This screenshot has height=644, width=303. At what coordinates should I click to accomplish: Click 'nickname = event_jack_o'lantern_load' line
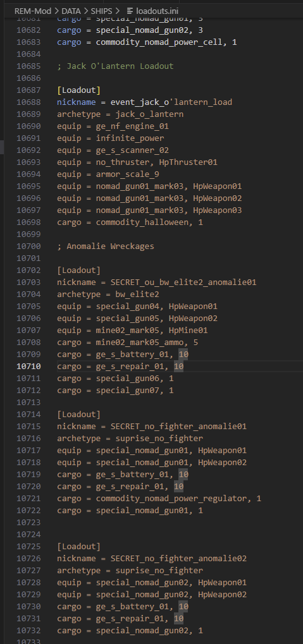click(145, 102)
